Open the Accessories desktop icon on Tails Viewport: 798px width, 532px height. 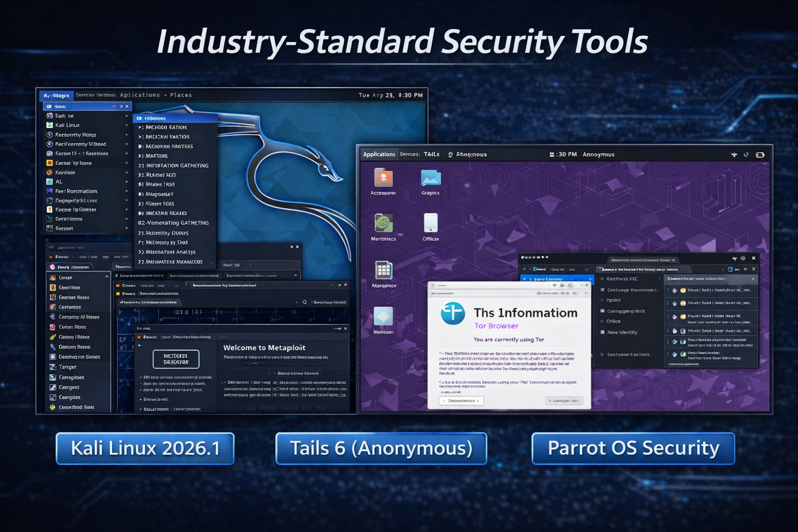coord(383,178)
